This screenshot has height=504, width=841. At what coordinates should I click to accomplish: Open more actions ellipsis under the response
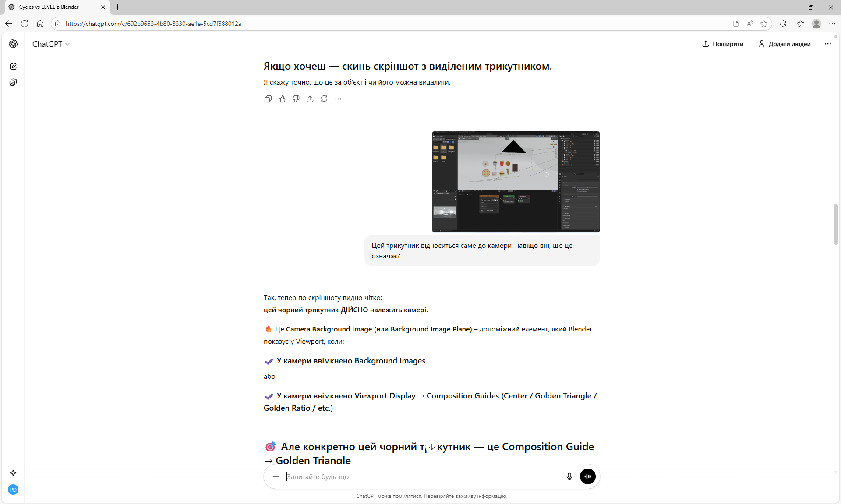pyautogui.click(x=338, y=99)
